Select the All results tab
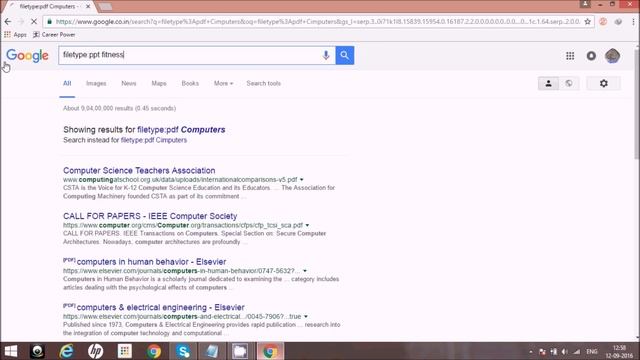The image size is (640, 360). 67,83
